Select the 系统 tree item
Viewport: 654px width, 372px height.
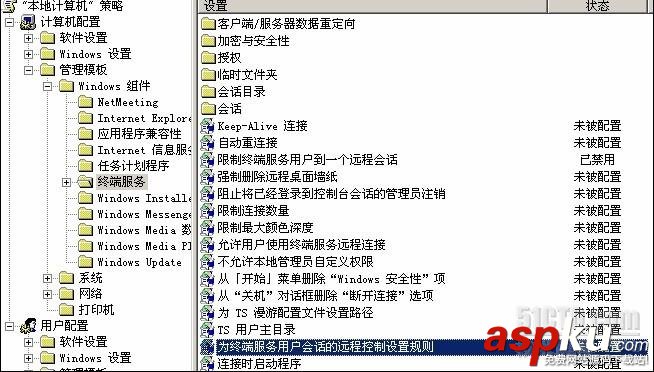click(91, 278)
